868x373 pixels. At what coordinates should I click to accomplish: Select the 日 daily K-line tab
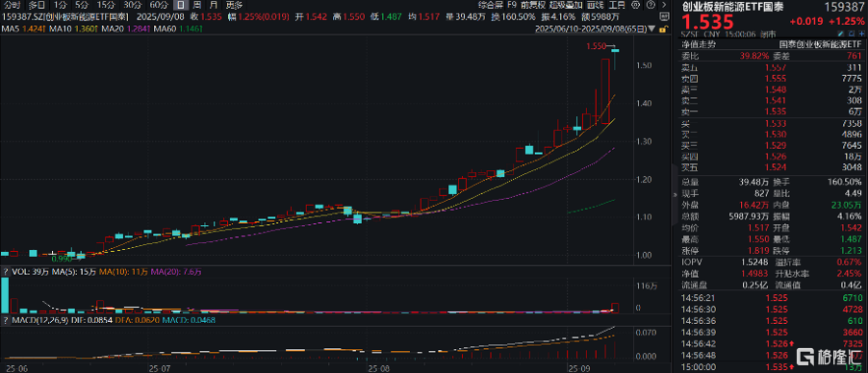(180, 5)
